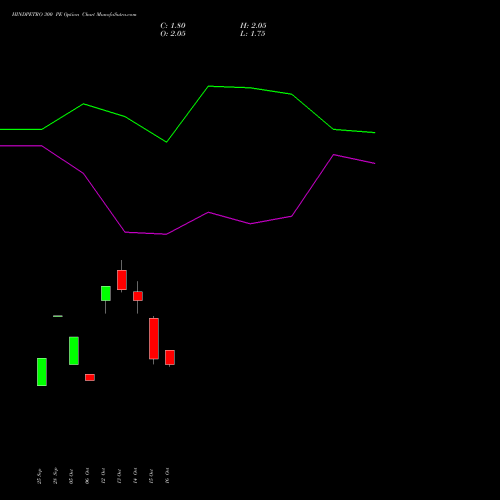Click the green candle above 05 Oct

click(74, 351)
